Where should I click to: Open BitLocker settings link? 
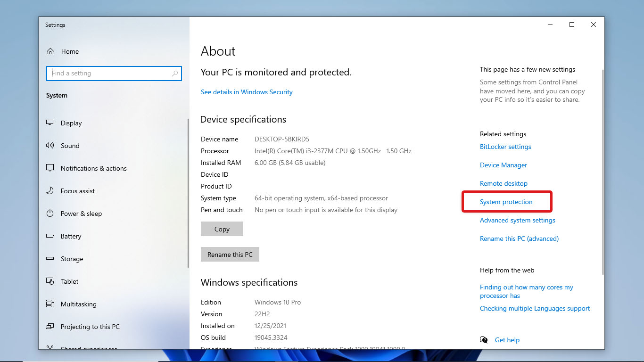[x=505, y=147]
